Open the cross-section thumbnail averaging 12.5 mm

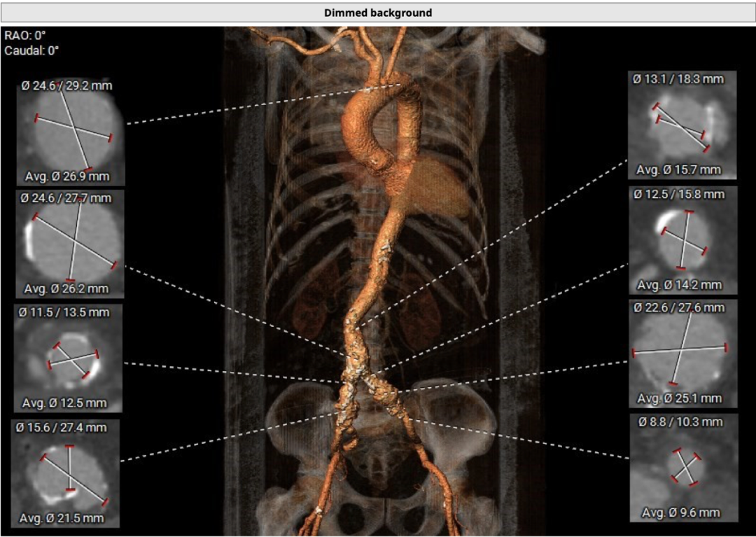(68, 358)
